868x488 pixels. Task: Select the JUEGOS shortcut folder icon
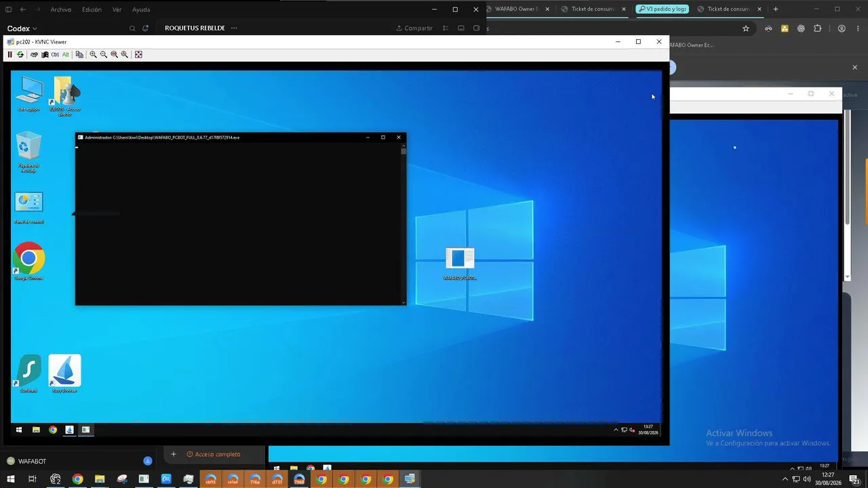point(65,97)
